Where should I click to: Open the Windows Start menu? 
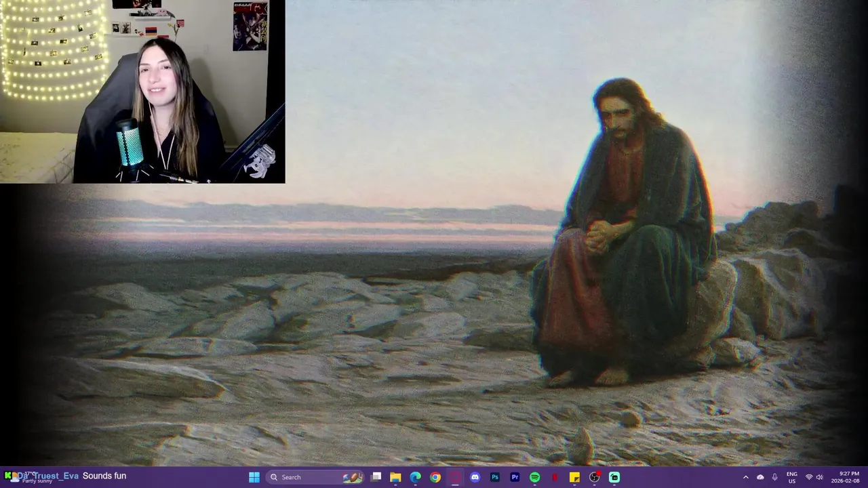pos(254,477)
